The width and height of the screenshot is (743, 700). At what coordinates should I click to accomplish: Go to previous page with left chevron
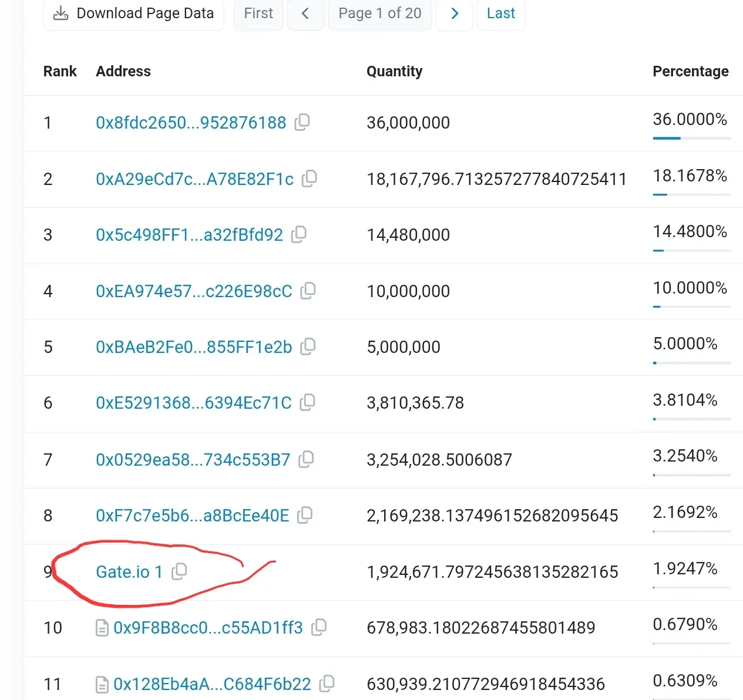[x=305, y=14]
